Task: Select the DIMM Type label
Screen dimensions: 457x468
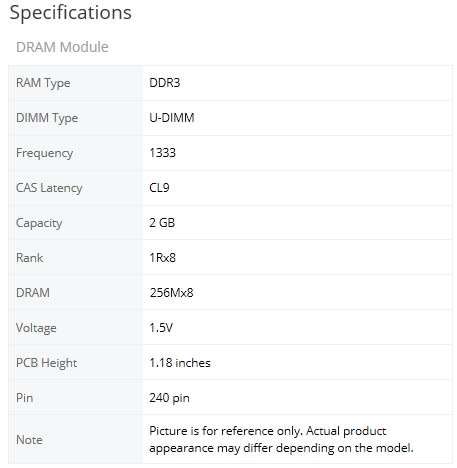Action: point(47,118)
